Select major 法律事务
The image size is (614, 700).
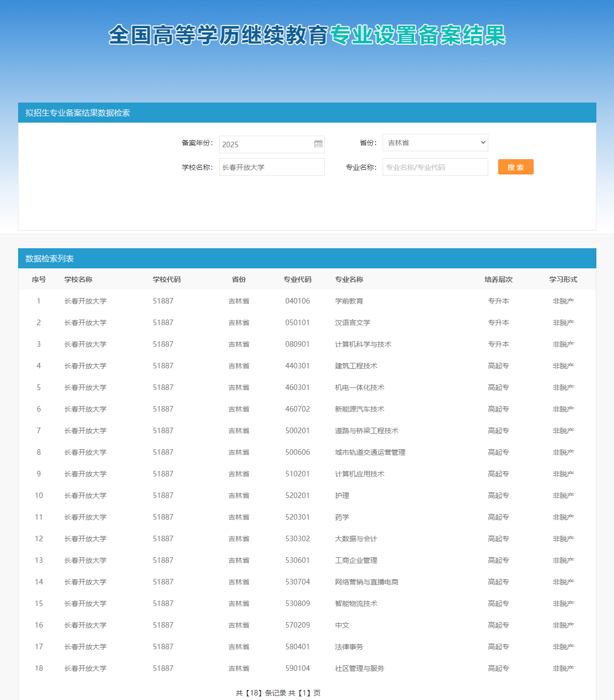349,647
